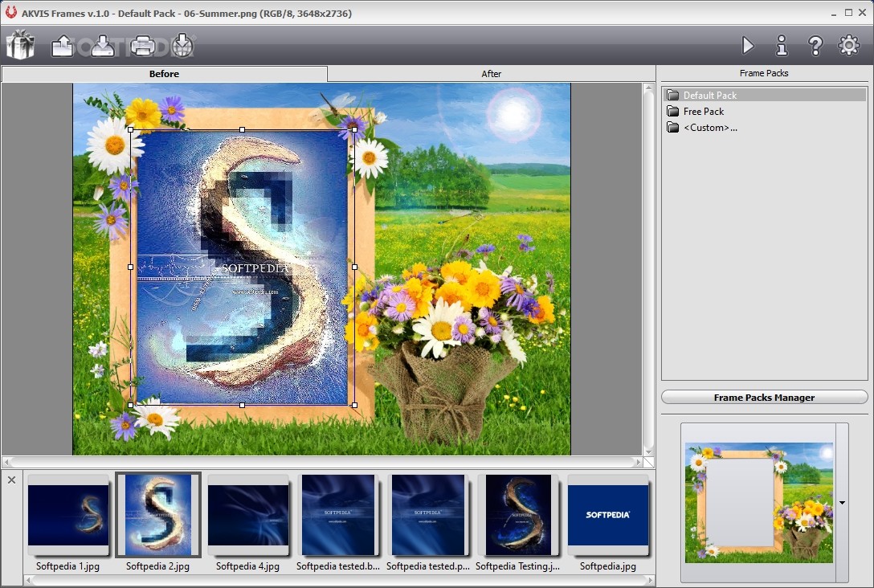
Task: Click the canvas horizontal scrollbar right arrow
Action: pos(638,462)
